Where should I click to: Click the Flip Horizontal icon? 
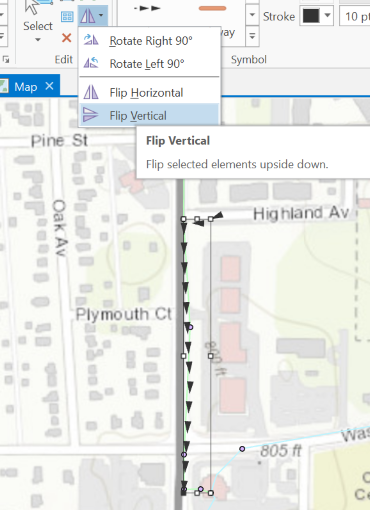91,92
